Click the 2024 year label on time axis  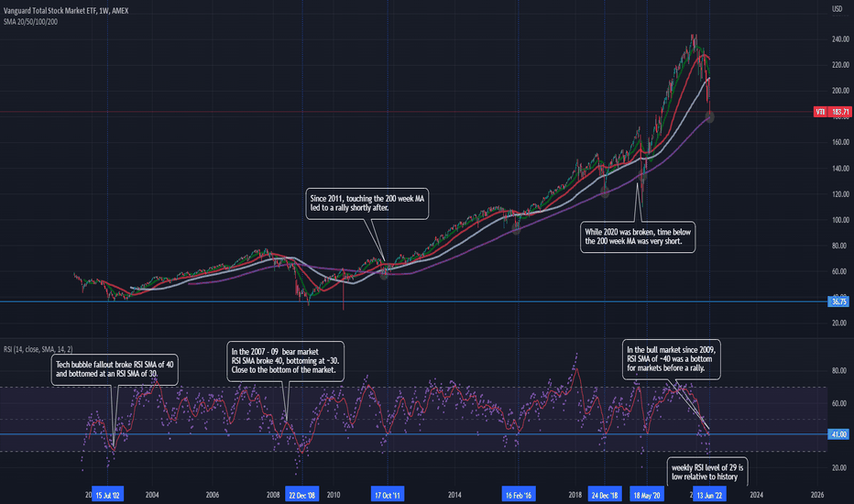[756, 495]
